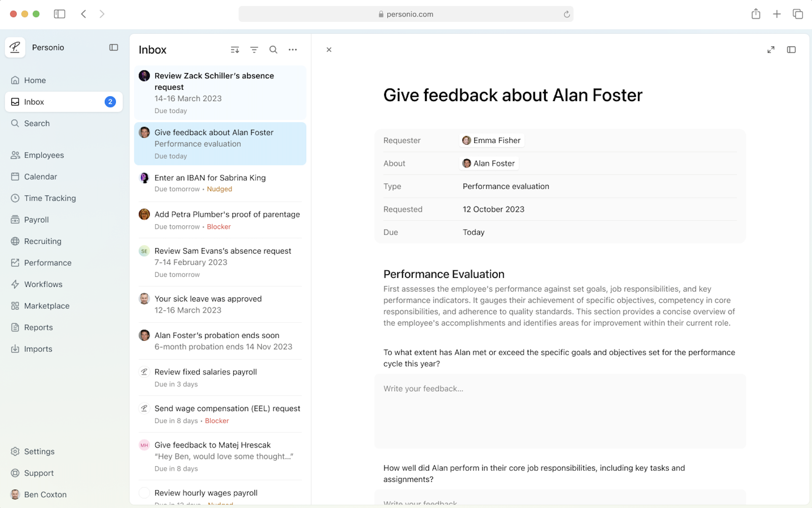Image resolution: width=812 pixels, height=508 pixels.
Task: Open Give feedback to Matej Hrescak
Action: click(x=220, y=456)
